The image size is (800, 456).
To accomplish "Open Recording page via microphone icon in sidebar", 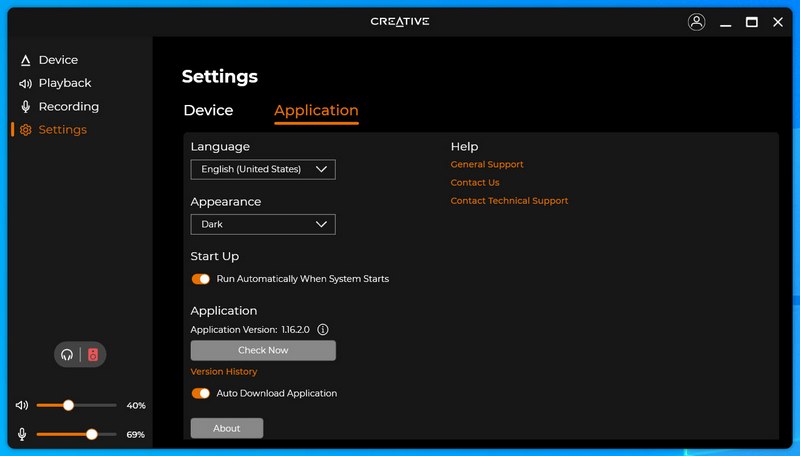I will [26, 107].
